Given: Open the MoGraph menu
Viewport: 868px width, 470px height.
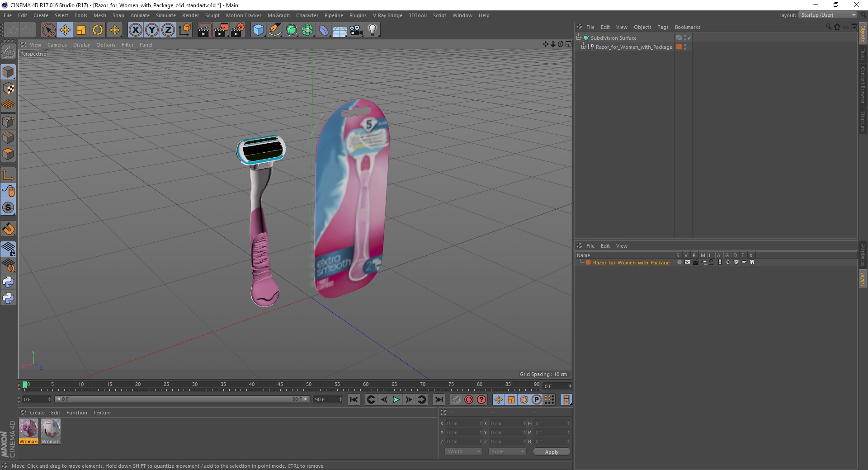Looking at the screenshot, I should point(278,15).
